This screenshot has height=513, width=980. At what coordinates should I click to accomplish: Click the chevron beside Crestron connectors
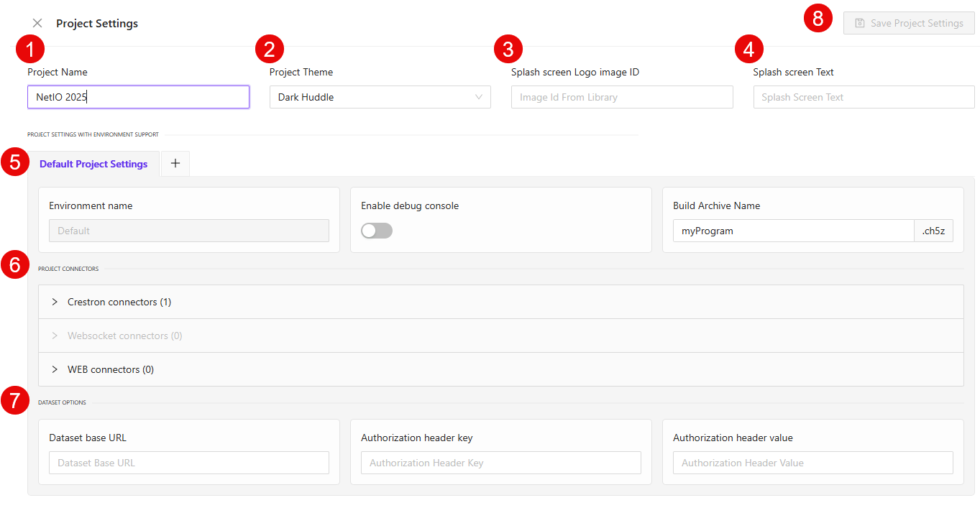(x=54, y=301)
